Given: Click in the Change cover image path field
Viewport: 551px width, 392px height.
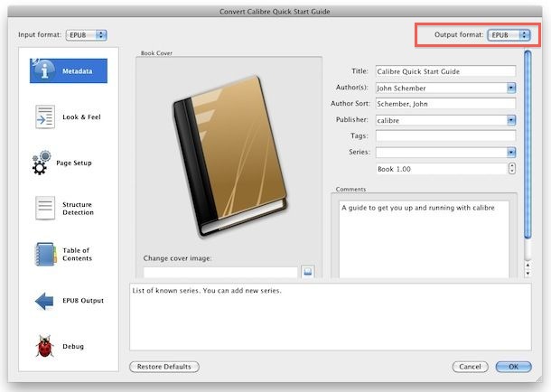Looking at the screenshot, I should [220, 273].
